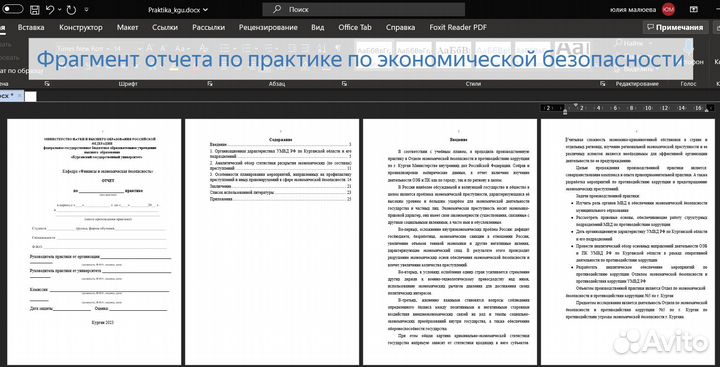Image resolution: width=720 pixels, height=367 pixels.
Task: Select the Foxit Reader PDF tab
Action: [x=458, y=28]
